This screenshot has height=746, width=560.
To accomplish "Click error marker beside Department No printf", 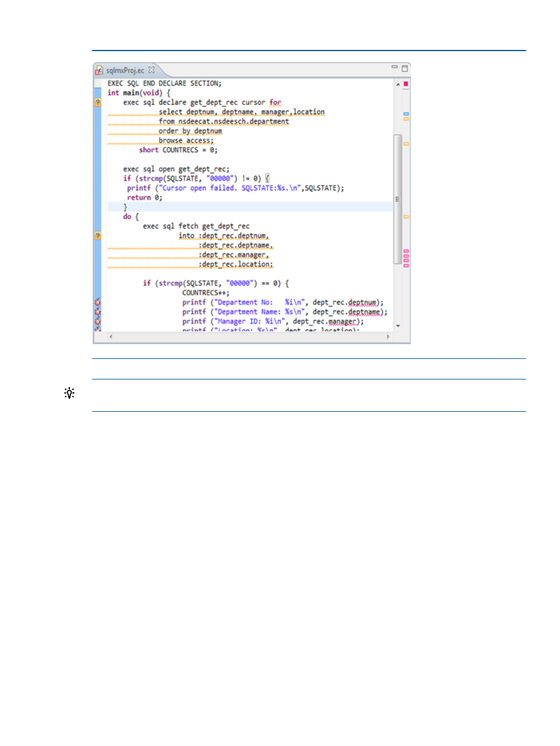I will 97,303.
